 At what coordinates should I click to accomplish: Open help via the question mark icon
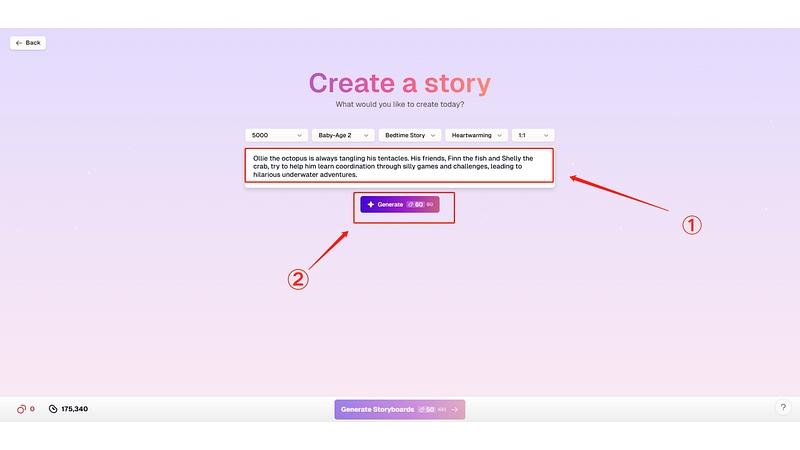(x=782, y=408)
